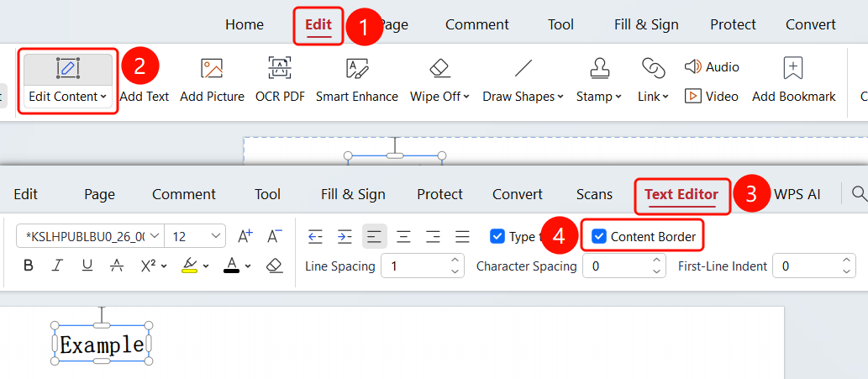Uncheck the Content Border checkbox
The image size is (868, 379).
pyautogui.click(x=598, y=237)
